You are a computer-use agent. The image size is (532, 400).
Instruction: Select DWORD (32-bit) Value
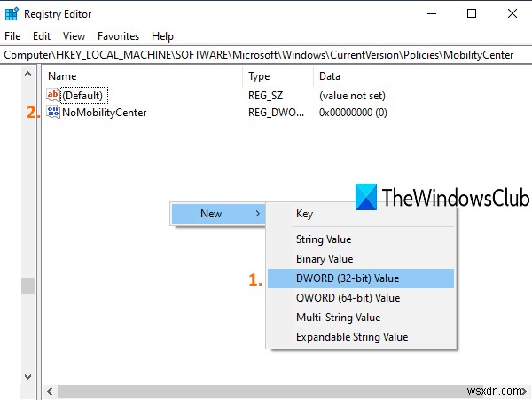pos(361,278)
